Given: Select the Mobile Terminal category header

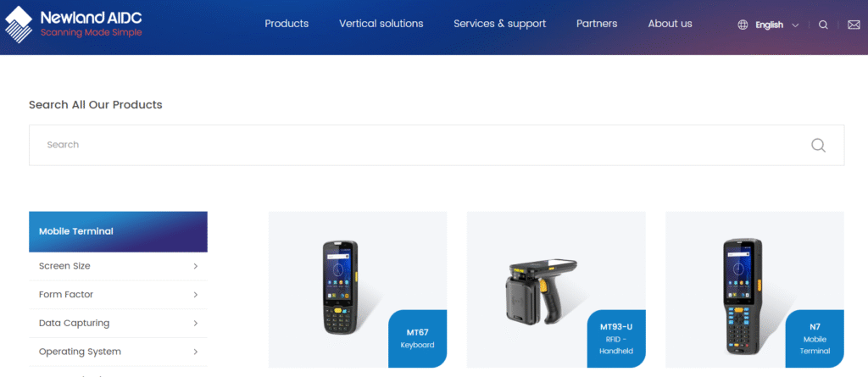Looking at the screenshot, I should (x=118, y=231).
